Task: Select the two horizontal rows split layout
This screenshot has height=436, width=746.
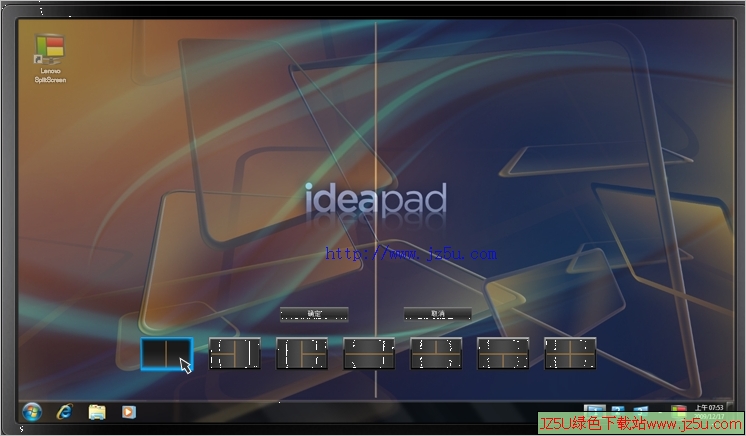Action: pos(369,354)
